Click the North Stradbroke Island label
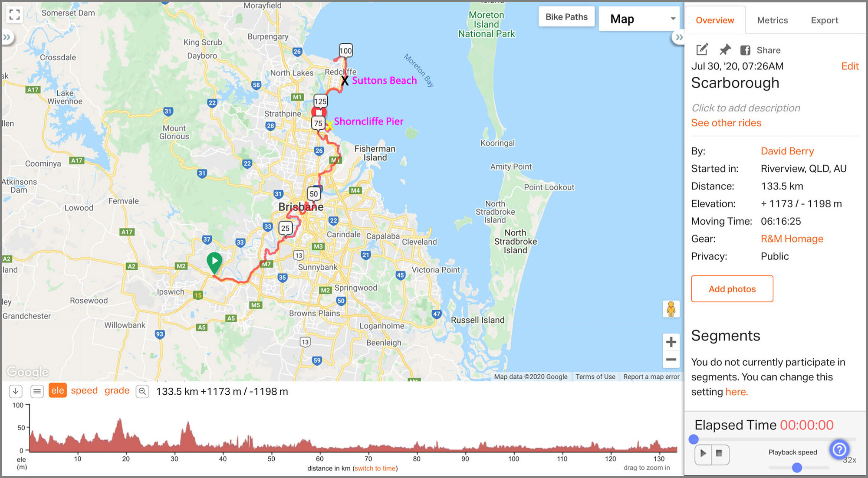The height and width of the screenshot is (478, 868). click(516, 242)
